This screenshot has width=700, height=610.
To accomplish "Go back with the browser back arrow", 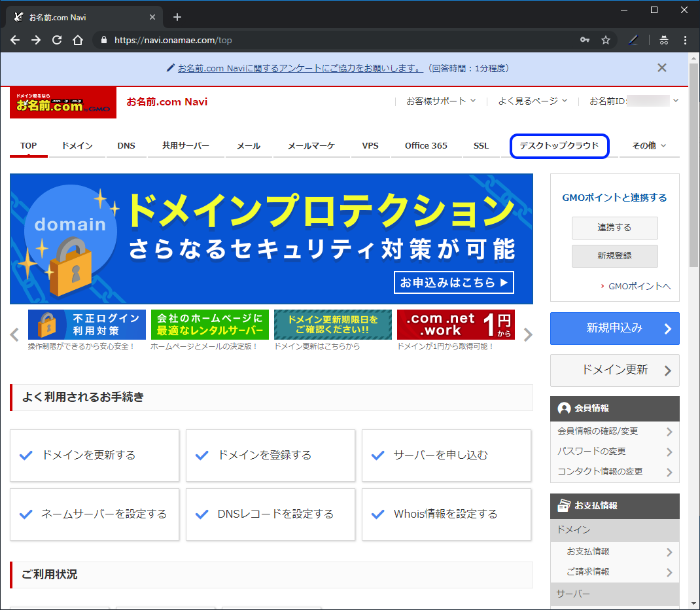I will point(15,40).
